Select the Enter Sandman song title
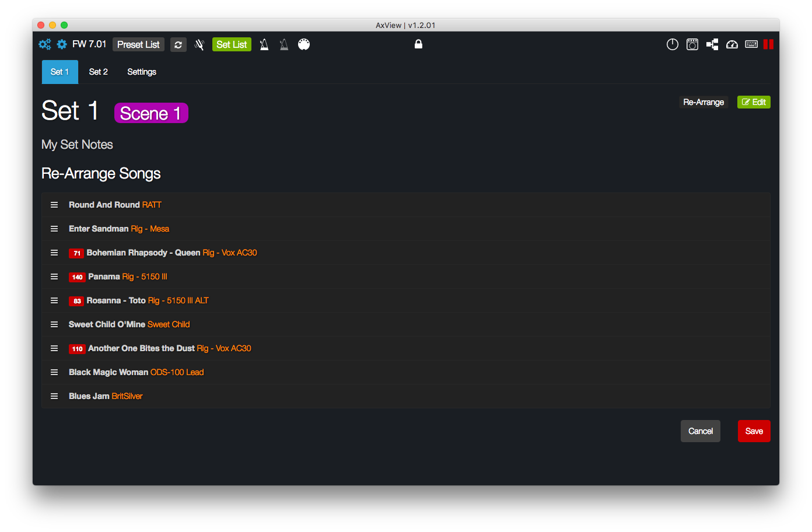This screenshot has width=812, height=532. coord(99,229)
